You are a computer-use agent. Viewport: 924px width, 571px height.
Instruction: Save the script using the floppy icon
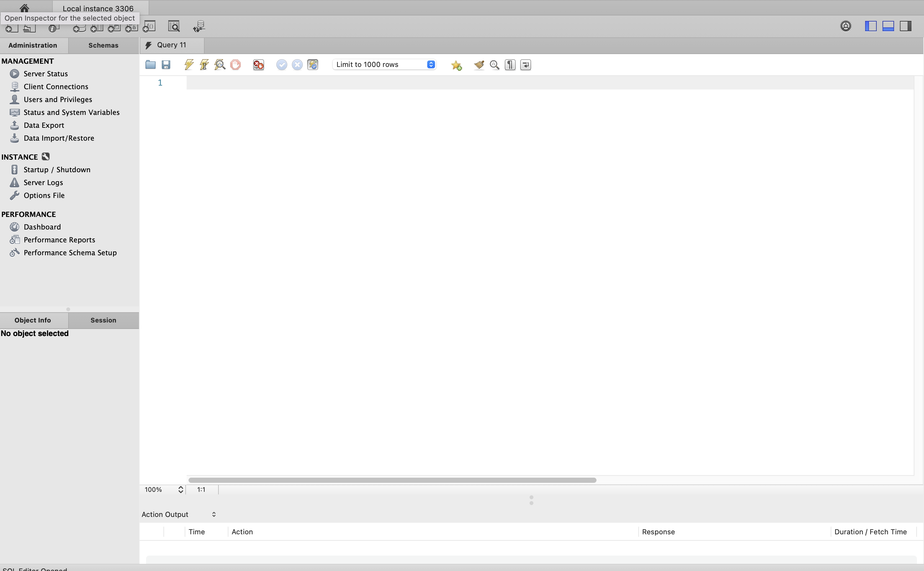point(166,65)
